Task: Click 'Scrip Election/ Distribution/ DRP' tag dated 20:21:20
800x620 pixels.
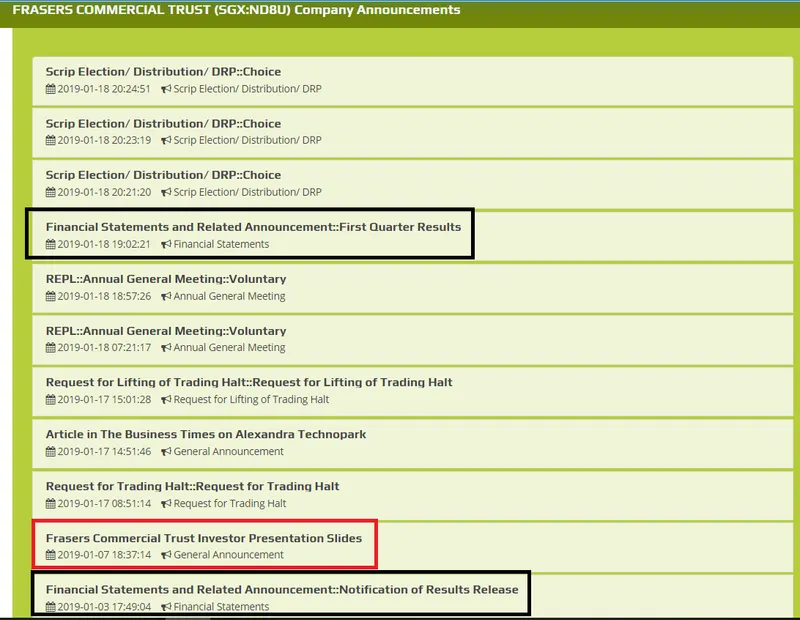Action: point(248,192)
